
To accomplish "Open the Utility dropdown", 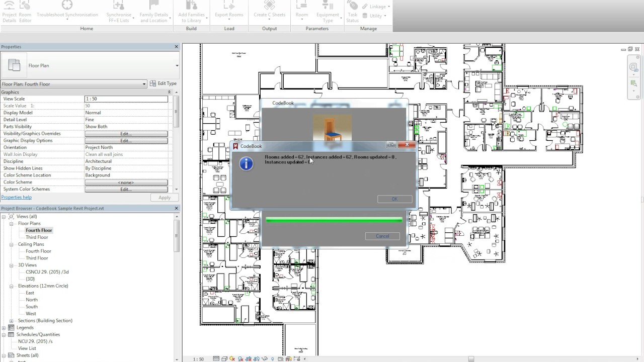I will pyautogui.click(x=374, y=16).
